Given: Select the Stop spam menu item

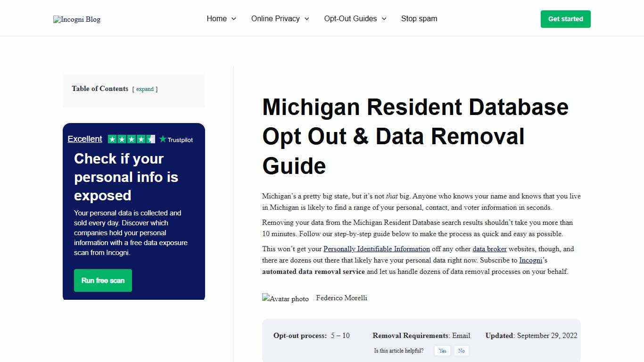Looking at the screenshot, I should click(x=419, y=19).
